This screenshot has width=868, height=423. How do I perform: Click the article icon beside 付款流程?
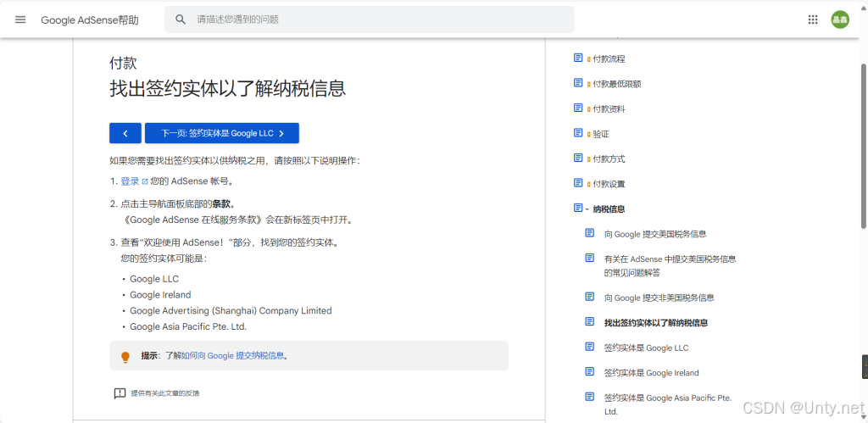click(578, 58)
